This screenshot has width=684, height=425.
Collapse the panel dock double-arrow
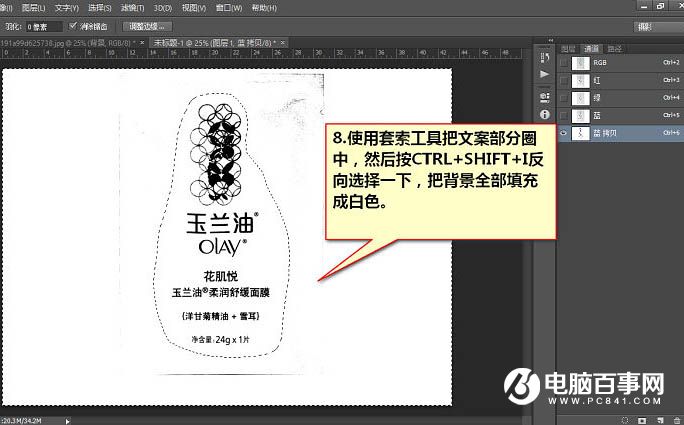551,40
